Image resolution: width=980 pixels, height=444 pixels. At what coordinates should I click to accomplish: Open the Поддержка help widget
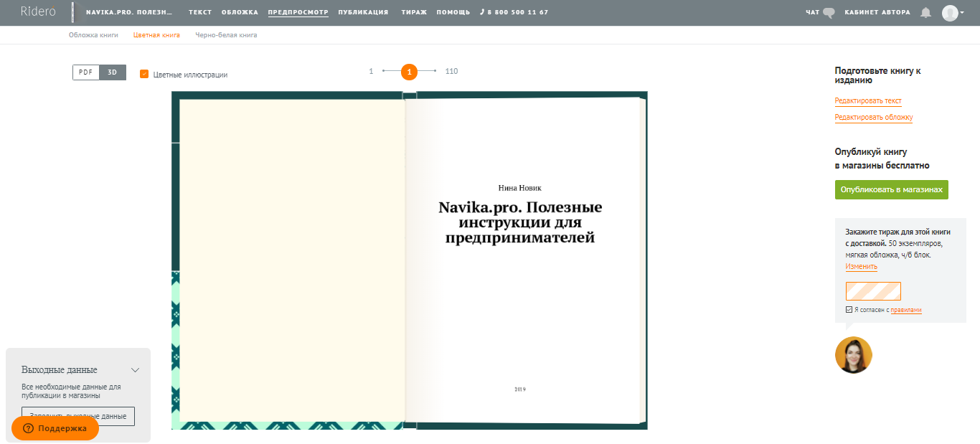point(55,428)
